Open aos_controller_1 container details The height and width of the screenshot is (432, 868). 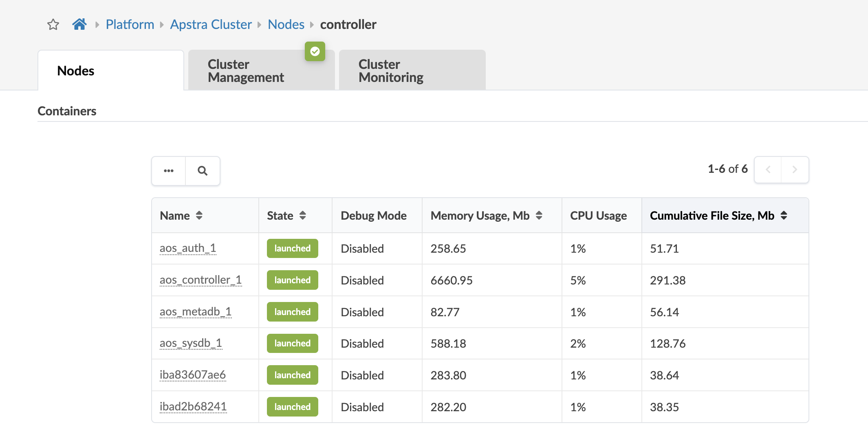(200, 280)
